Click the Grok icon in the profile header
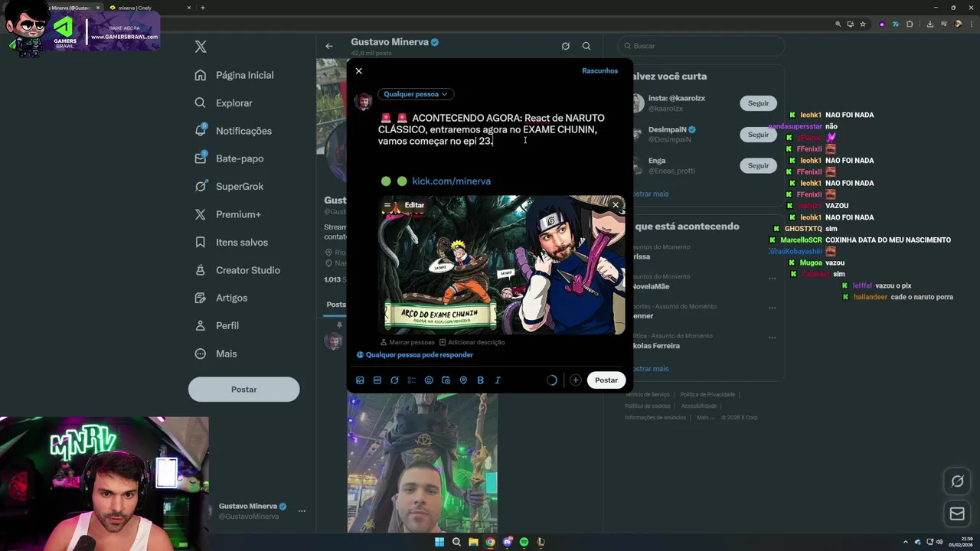Screen dimensions: 980x551 [x=566, y=46]
